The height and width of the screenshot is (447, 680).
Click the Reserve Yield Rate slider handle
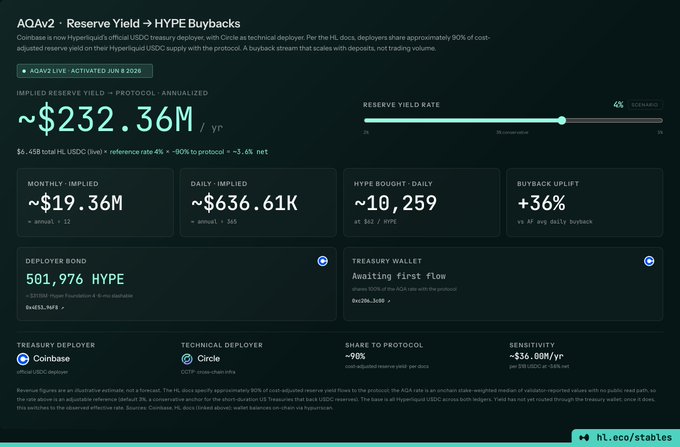(x=562, y=121)
